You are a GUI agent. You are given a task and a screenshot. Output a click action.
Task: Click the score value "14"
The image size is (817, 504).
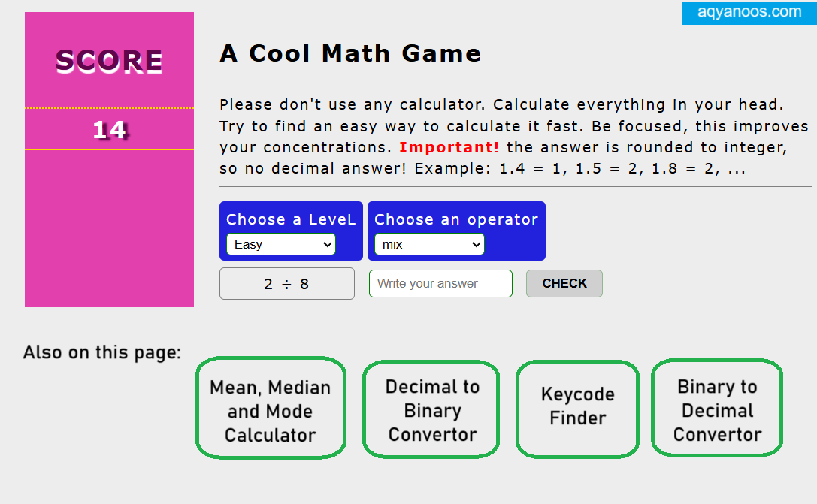[109, 129]
